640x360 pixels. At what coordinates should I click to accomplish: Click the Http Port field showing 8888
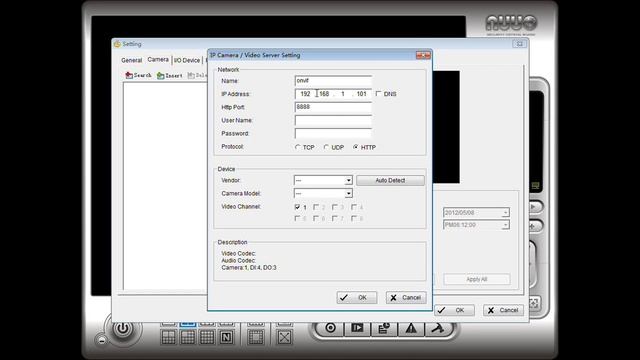[x=333, y=107]
